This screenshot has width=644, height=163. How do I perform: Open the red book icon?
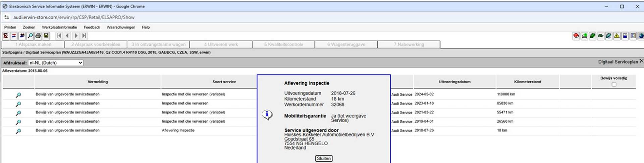pyautogui.click(x=576, y=36)
